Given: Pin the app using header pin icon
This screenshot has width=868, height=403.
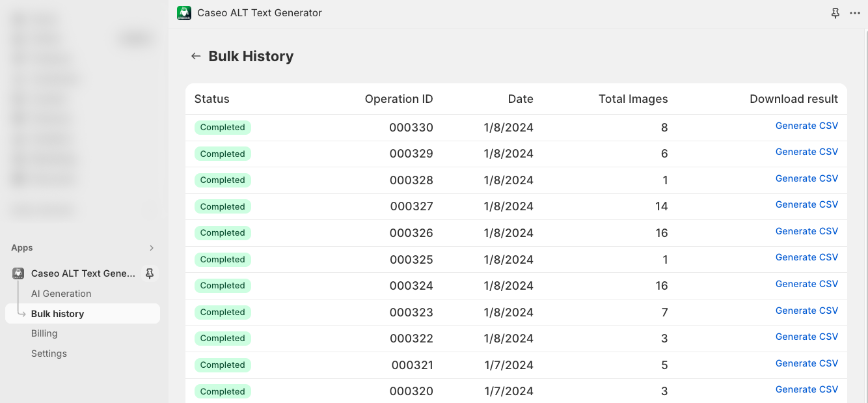Looking at the screenshot, I should coord(835,13).
